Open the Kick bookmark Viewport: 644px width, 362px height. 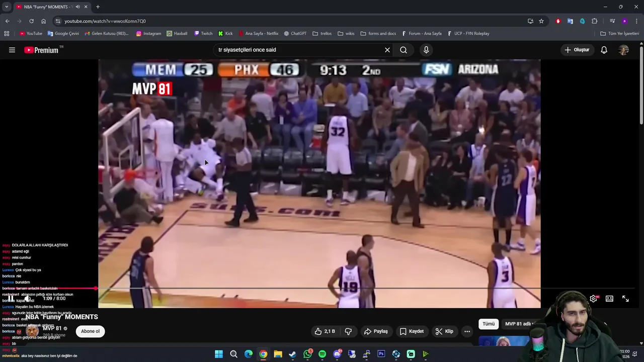coord(225,34)
